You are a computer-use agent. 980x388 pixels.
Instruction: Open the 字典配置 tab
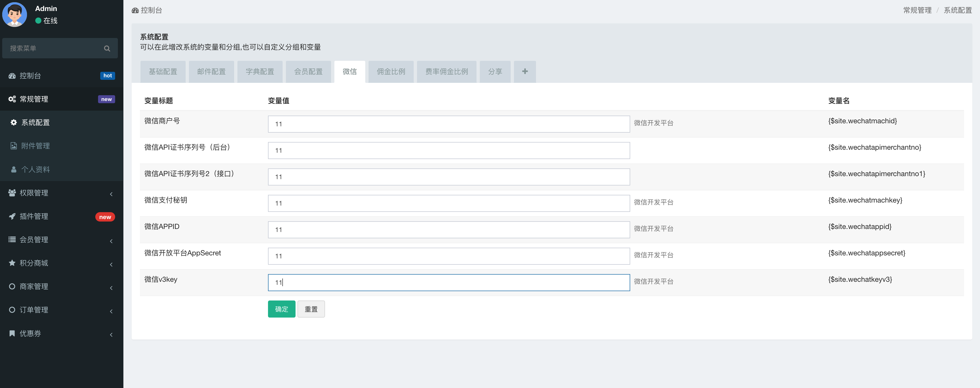pos(260,72)
